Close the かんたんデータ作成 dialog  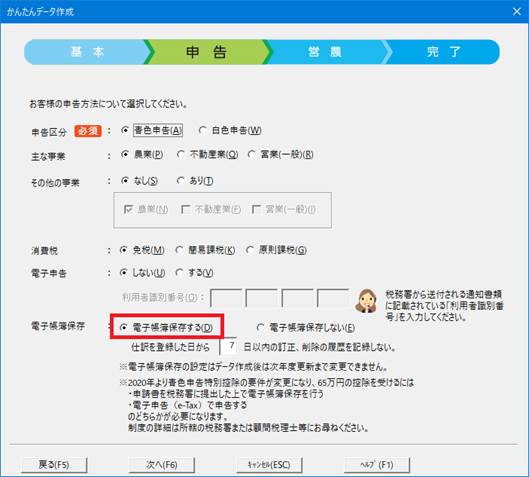pos(517,11)
